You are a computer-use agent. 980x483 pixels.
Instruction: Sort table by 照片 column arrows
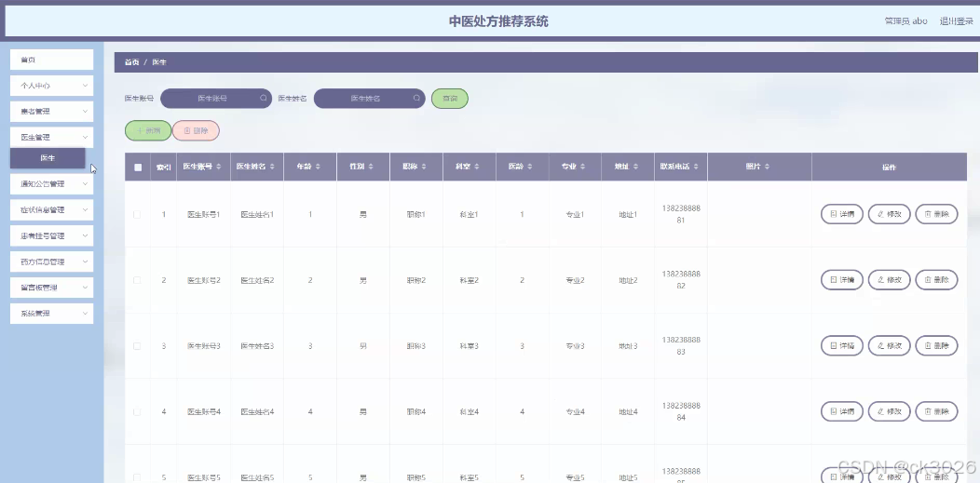(x=767, y=167)
